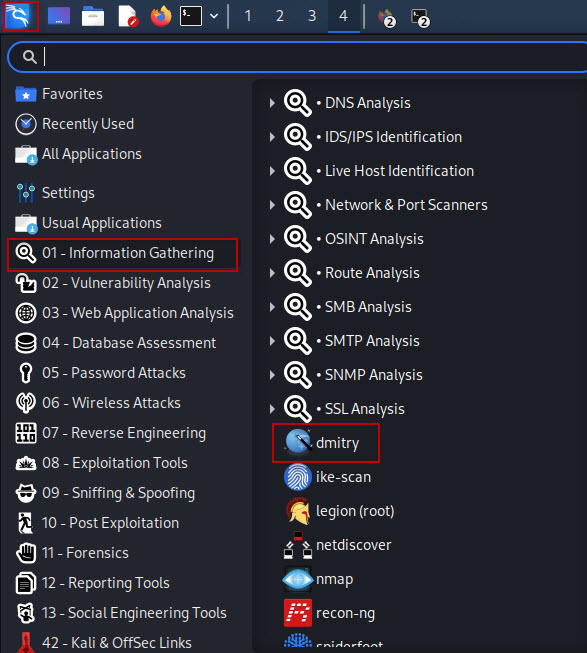Screen dimensions: 587x653
Task: Expand SMTP Analysis submenu arrow
Action: [272, 341]
